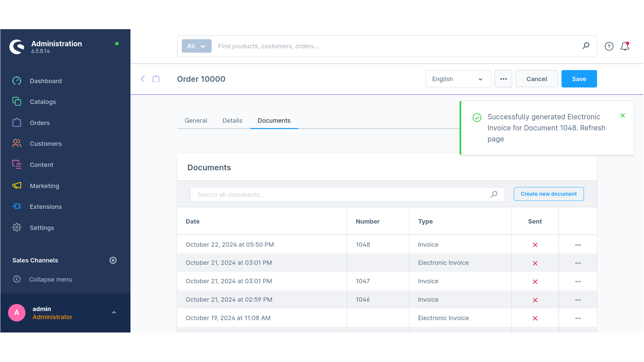Click the search magnifier icon in toolbar

586,46
